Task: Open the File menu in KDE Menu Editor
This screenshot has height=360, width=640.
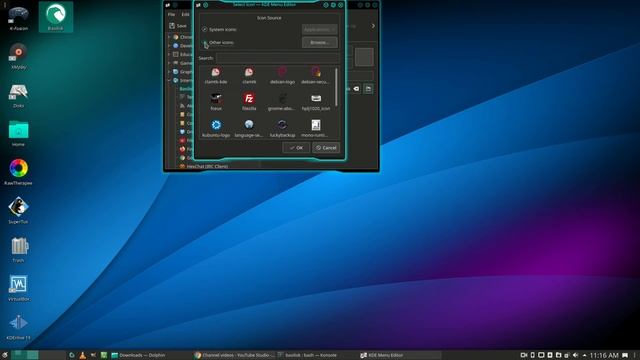Action: (171, 14)
